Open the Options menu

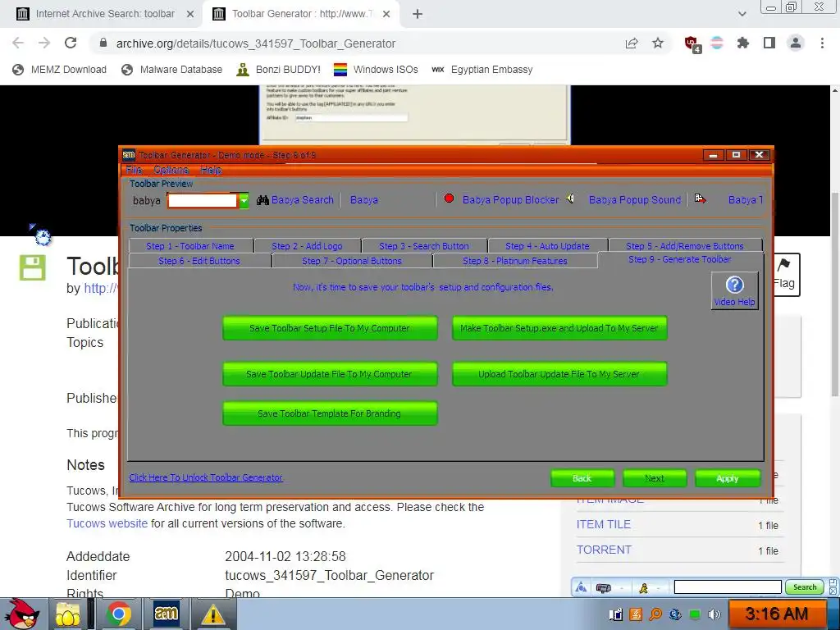[171, 170]
